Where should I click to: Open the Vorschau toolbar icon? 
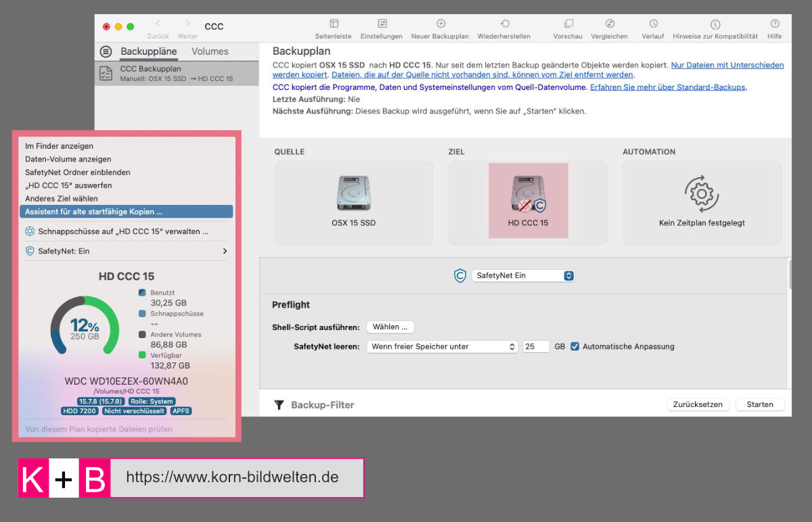[x=568, y=24]
